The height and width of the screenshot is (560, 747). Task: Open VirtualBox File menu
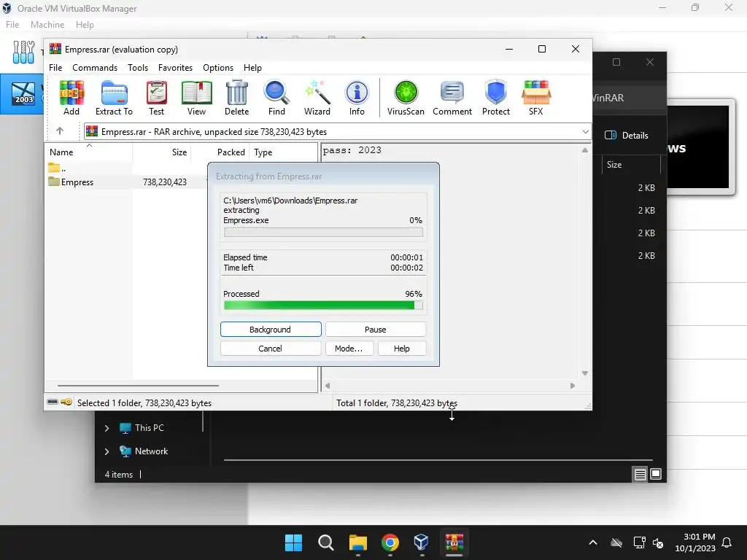pyautogui.click(x=12, y=25)
